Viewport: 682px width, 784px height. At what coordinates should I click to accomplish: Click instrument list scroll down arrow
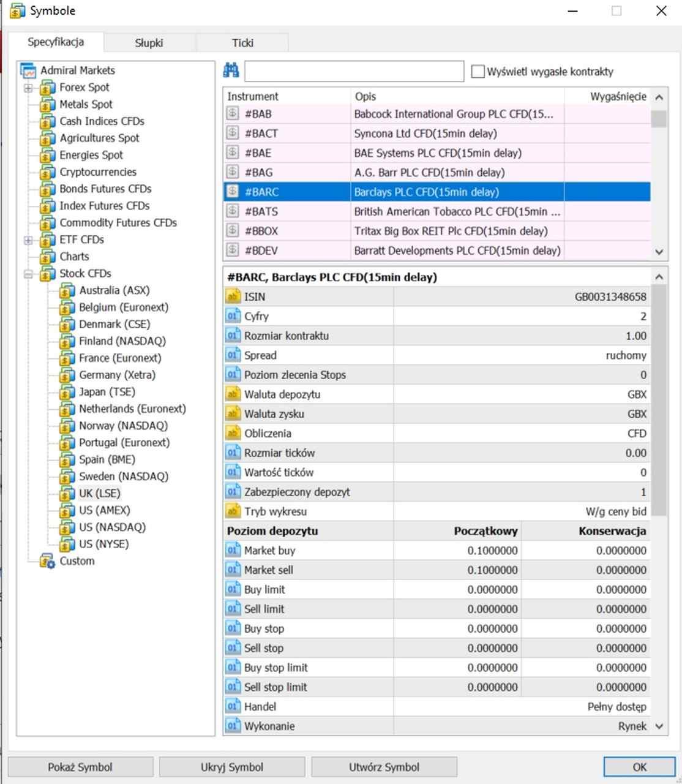coord(659,251)
